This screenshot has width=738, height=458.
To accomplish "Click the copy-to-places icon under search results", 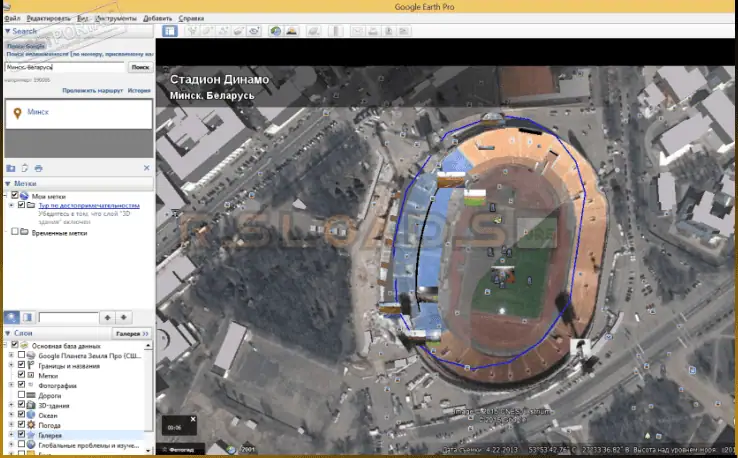I will pyautogui.click(x=24, y=168).
